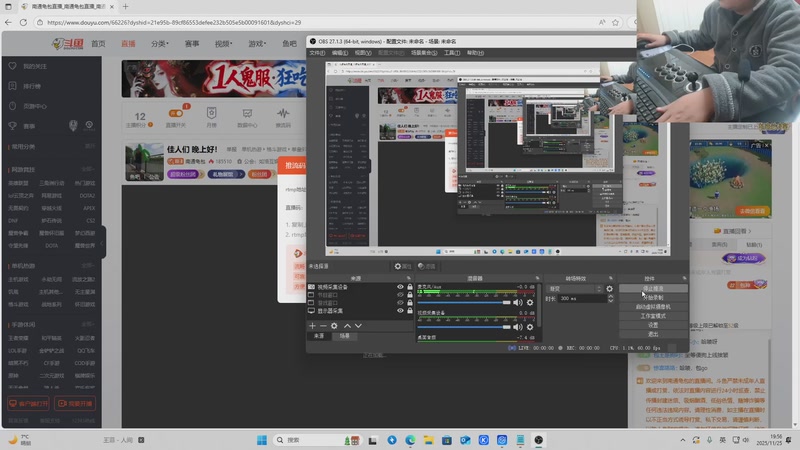Expand 分类 dropdown in Douyu navigation

pos(160,44)
